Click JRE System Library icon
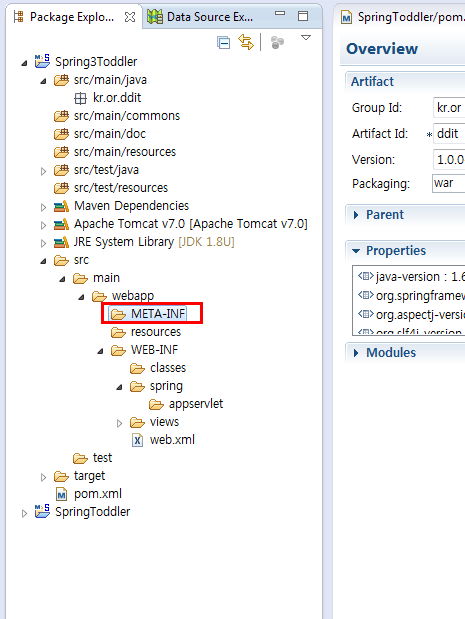The image size is (465, 619). pyautogui.click(x=61, y=242)
